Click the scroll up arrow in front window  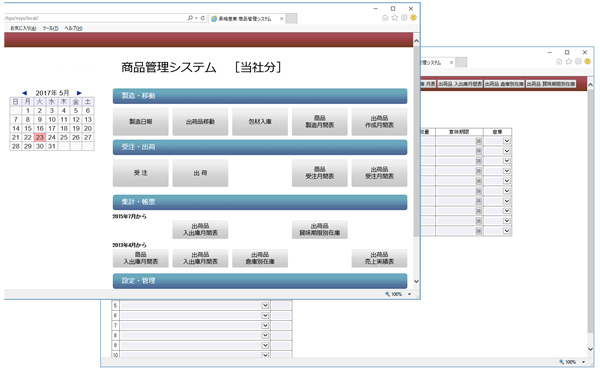(x=416, y=41)
